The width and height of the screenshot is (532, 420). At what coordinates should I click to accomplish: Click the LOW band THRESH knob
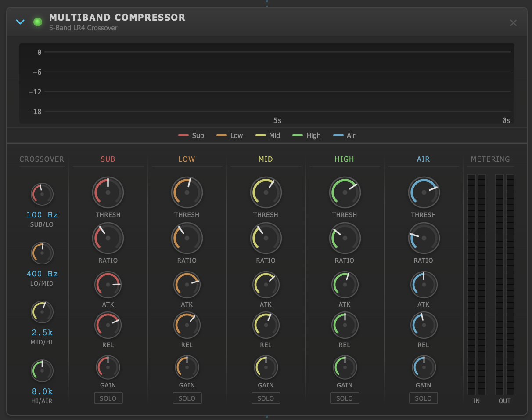(x=187, y=192)
